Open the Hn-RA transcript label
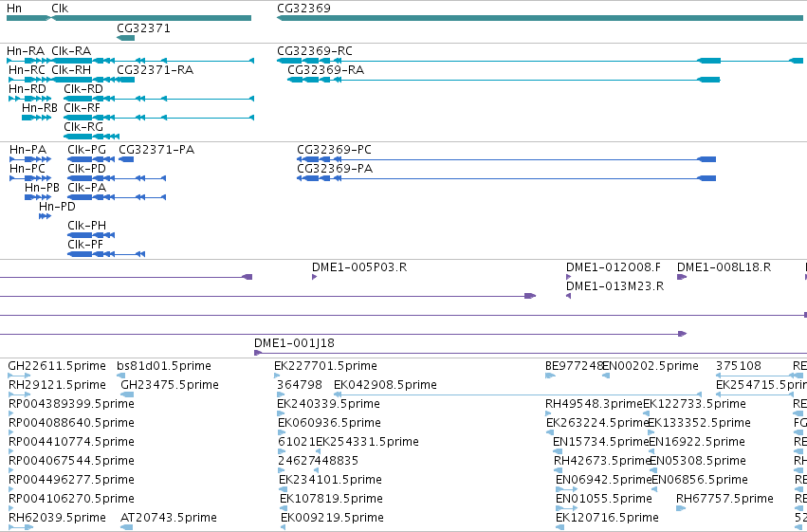Screen dimensions: 807x532 pos(26,51)
